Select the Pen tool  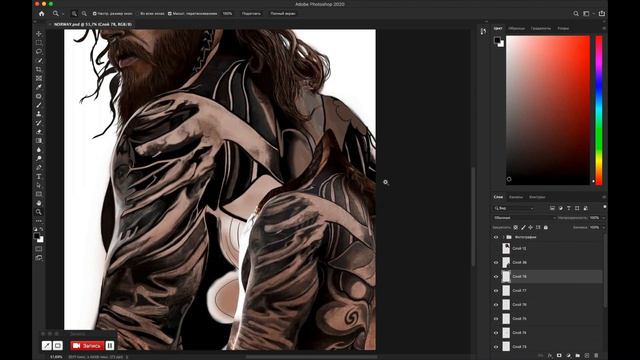point(39,167)
